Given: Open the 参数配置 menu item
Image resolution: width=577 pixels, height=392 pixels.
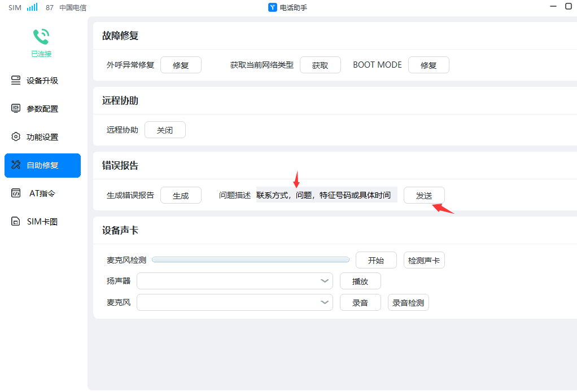Looking at the screenshot, I should [42, 109].
